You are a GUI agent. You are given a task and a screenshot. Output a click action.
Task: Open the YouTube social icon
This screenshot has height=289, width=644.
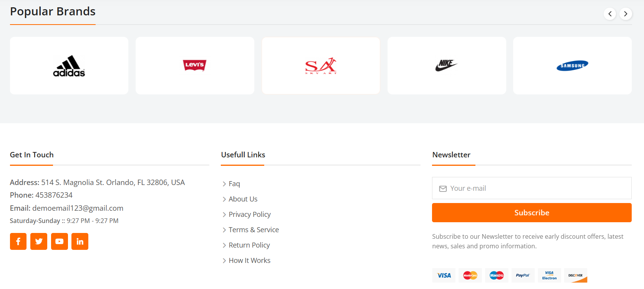click(x=60, y=241)
